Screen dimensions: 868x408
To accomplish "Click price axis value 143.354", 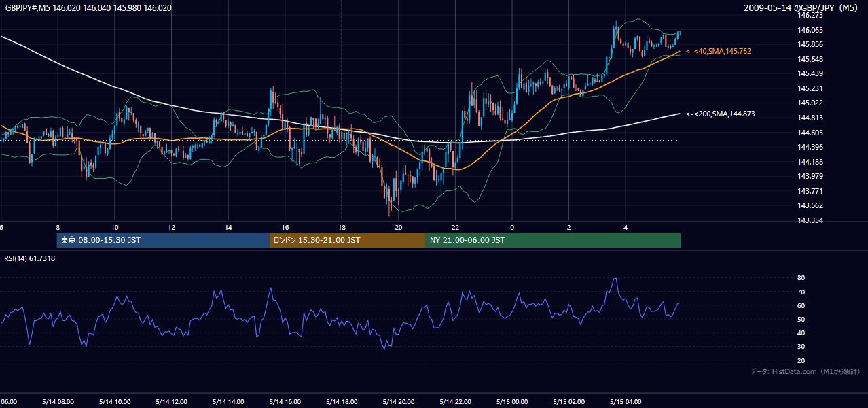I will click(811, 220).
